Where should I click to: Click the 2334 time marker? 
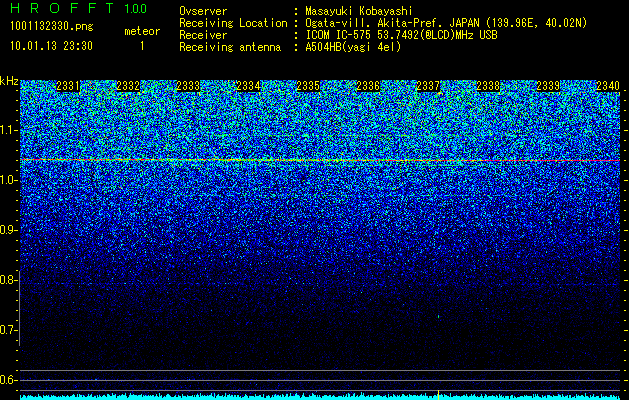[x=248, y=86]
